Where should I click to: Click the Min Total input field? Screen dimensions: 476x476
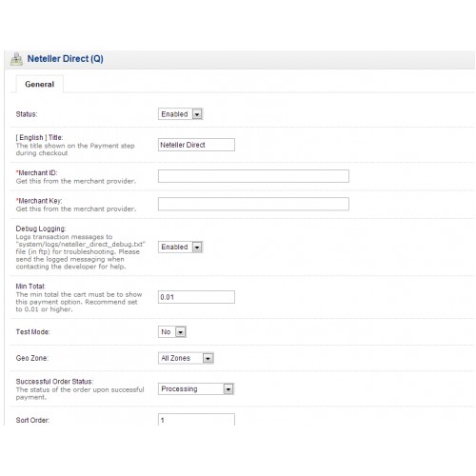click(196, 297)
